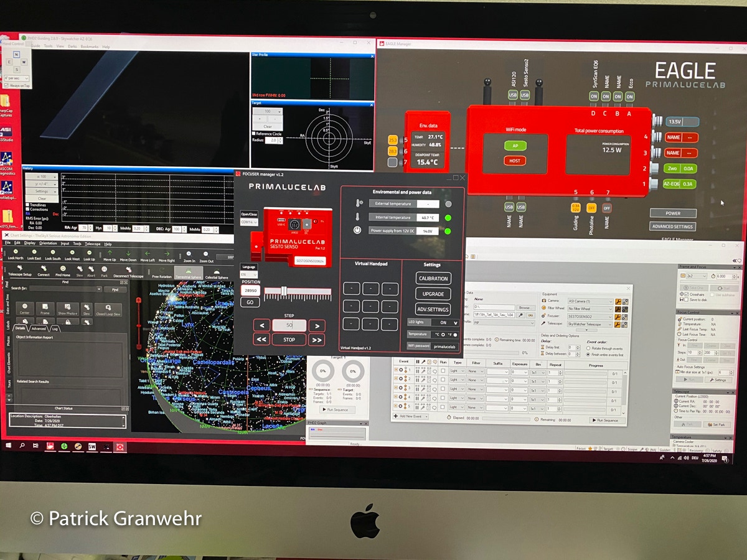The image size is (747, 560).
Task: Click the Look South icon in TheSkyX
Action: coord(53,253)
